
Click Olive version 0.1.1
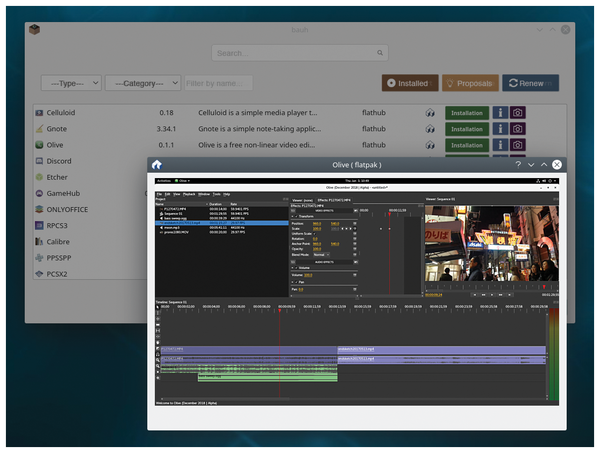pos(166,145)
